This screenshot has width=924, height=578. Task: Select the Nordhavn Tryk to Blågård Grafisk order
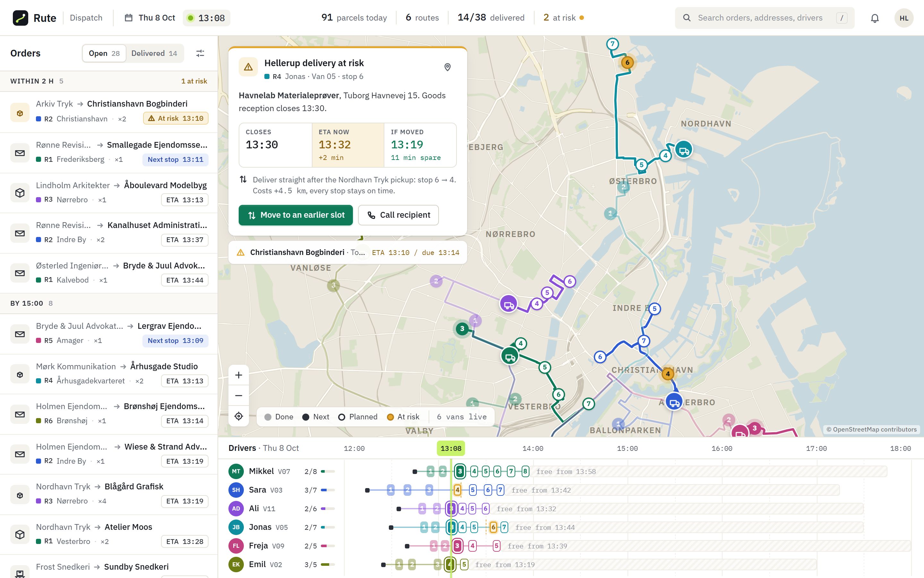tap(109, 494)
